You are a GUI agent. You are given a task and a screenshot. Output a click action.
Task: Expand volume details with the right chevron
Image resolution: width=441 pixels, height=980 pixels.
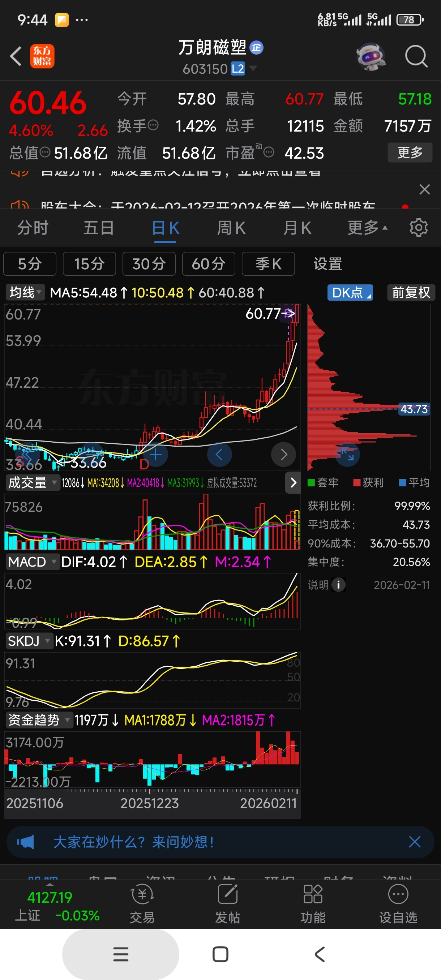[x=293, y=482]
